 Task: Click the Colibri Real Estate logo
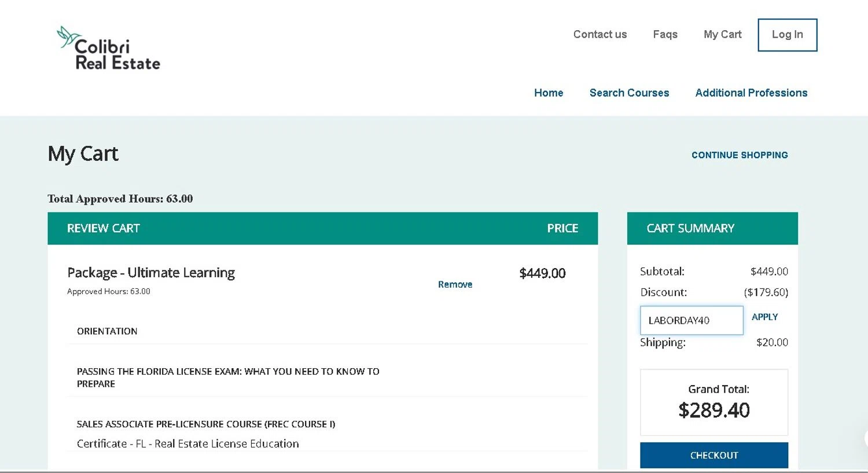[109, 49]
